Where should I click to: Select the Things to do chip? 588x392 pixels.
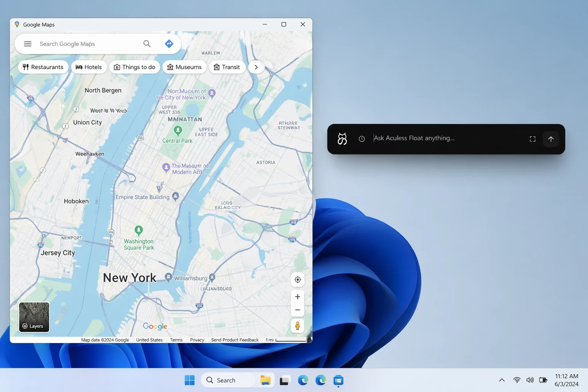point(135,67)
